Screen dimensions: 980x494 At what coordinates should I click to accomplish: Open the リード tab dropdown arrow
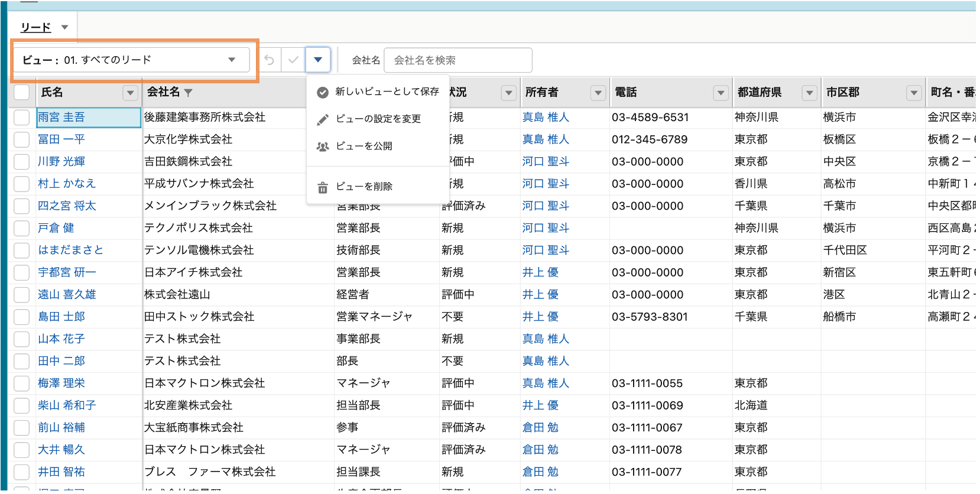tap(64, 27)
